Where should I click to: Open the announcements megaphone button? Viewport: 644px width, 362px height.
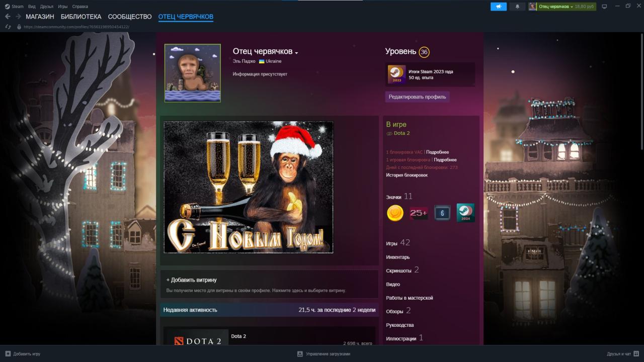(x=499, y=7)
